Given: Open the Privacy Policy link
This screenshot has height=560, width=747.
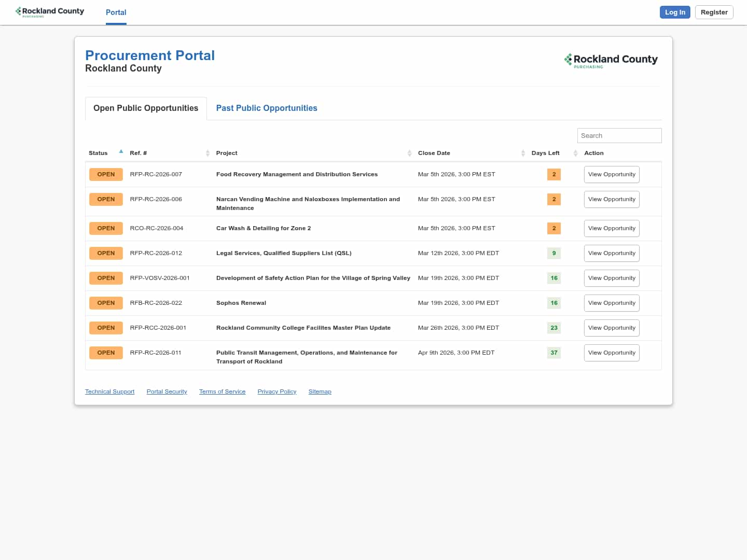Looking at the screenshot, I should [x=276, y=391].
